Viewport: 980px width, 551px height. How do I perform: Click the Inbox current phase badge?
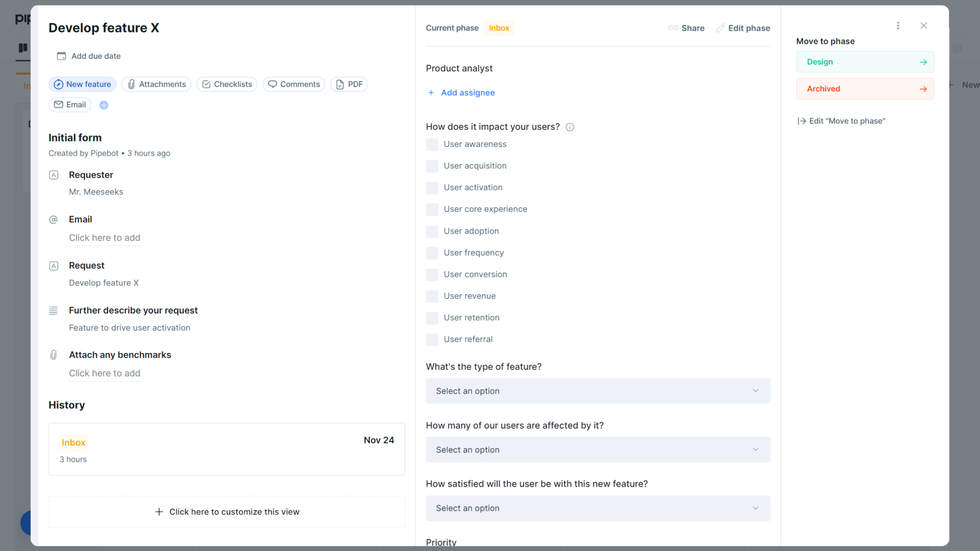pyautogui.click(x=499, y=28)
